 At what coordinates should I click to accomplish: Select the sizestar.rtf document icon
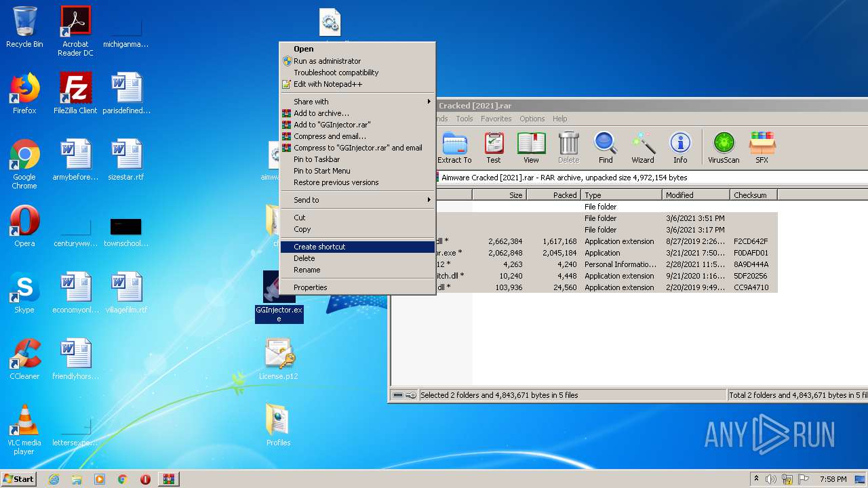coord(126,160)
